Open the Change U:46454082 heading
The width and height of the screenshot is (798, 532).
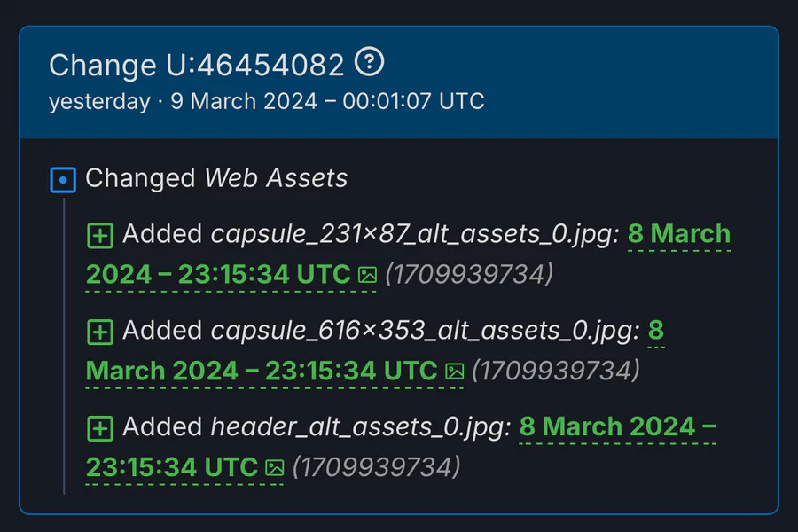[197, 65]
